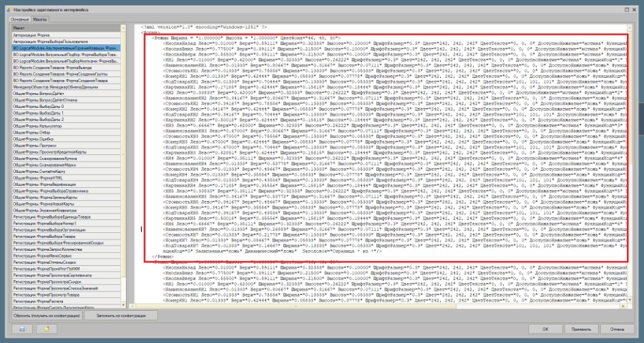The width and height of the screenshot is (644, 343).
Task: Click Сбросить (получить из конфигурации) button
Action: pyautogui.click(x=47, y=316)
